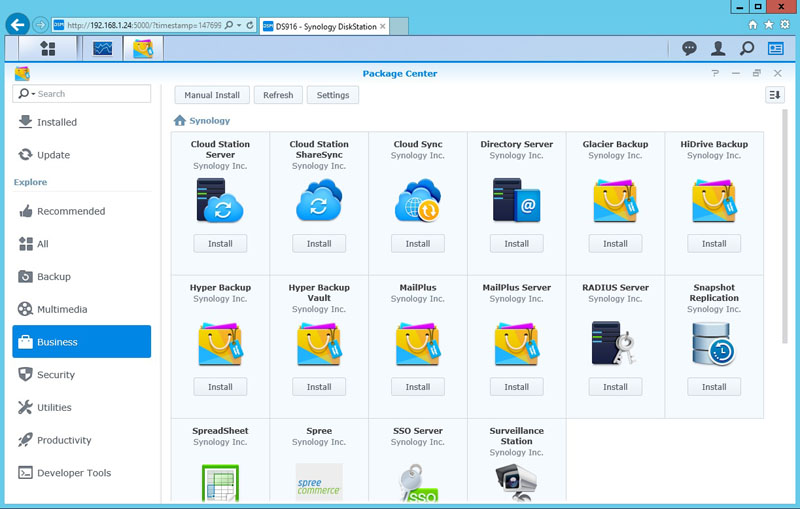Click the Cloud Station ShareSync icon
Screen dimensions: 800x509
pos(319,200)
